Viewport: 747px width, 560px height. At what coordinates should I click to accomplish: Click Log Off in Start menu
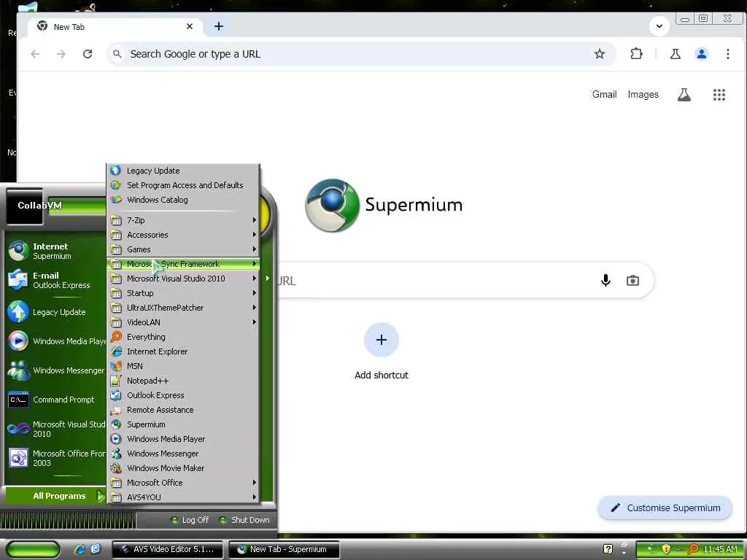click(190, 520)
